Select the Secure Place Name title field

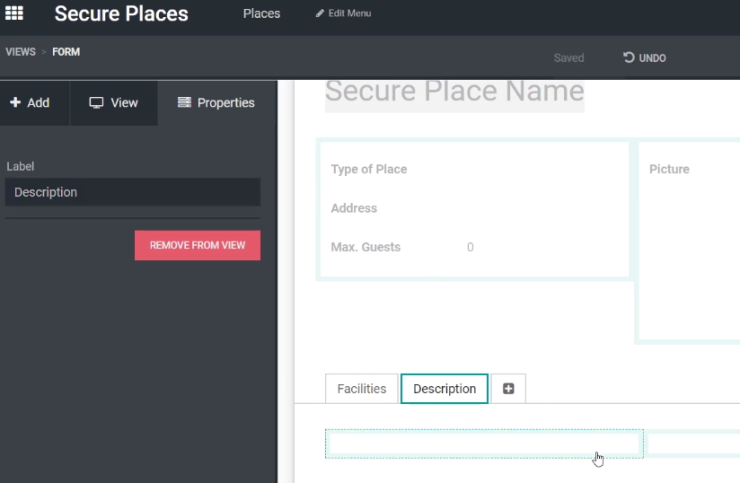click(x=454, y=93)
